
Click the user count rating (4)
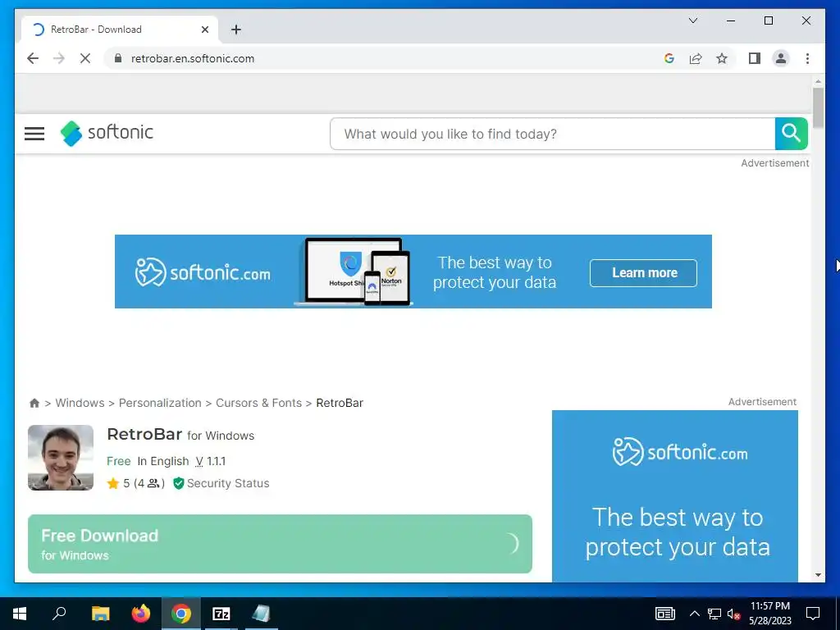tap(149, 483)
